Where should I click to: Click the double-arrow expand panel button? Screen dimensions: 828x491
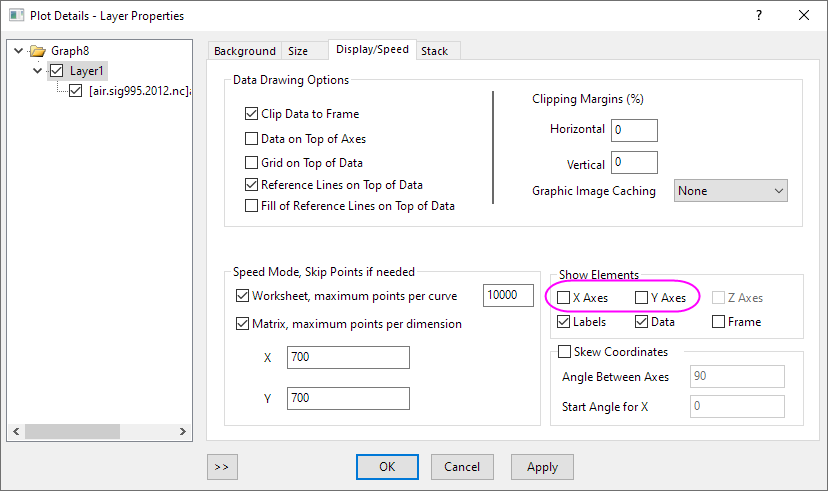(221, 467)
